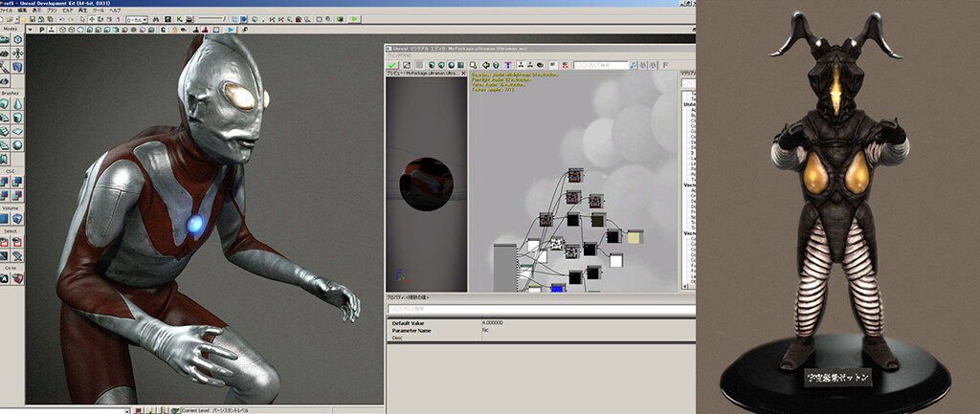Toggle cylinder preview primitive in Material Editor
This screenshot has width=980, height=414.
(432, 64)
